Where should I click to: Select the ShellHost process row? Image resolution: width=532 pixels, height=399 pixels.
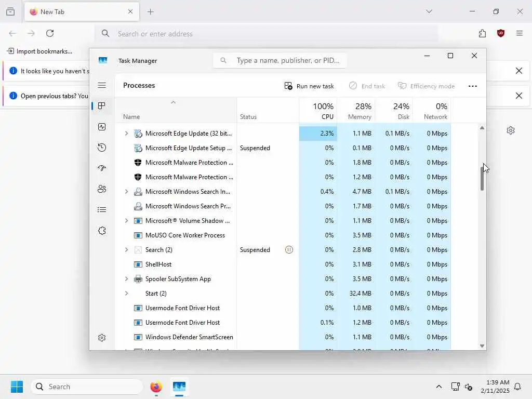point(283,264)
